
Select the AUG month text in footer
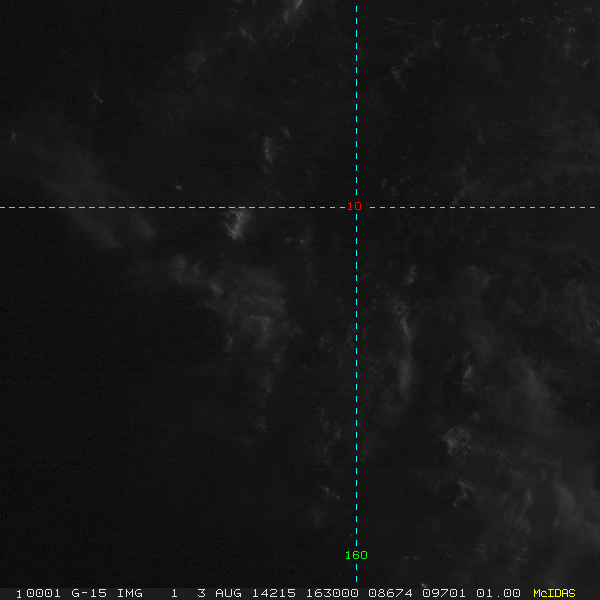(x=226, y=593)
